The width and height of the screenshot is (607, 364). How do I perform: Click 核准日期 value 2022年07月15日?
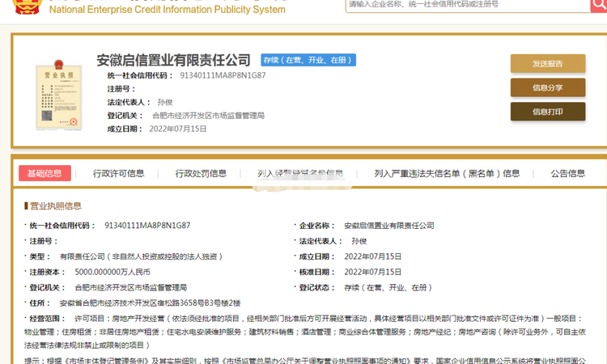(373, 272)
